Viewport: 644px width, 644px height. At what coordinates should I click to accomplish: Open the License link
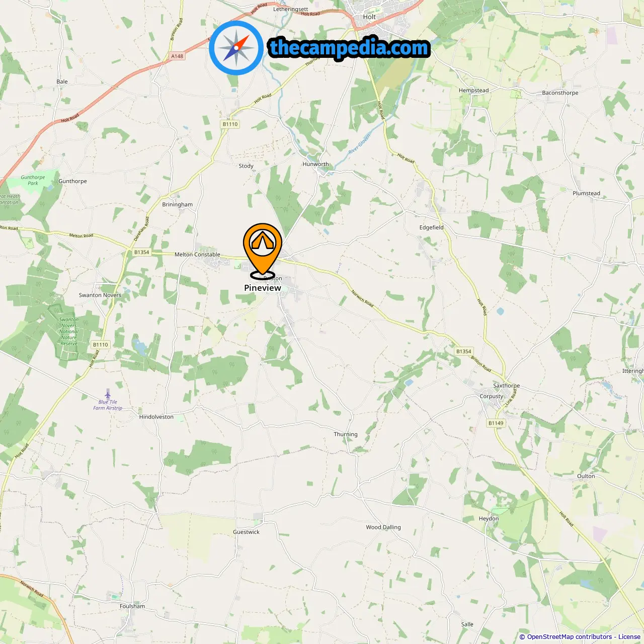tap(629, 637)
